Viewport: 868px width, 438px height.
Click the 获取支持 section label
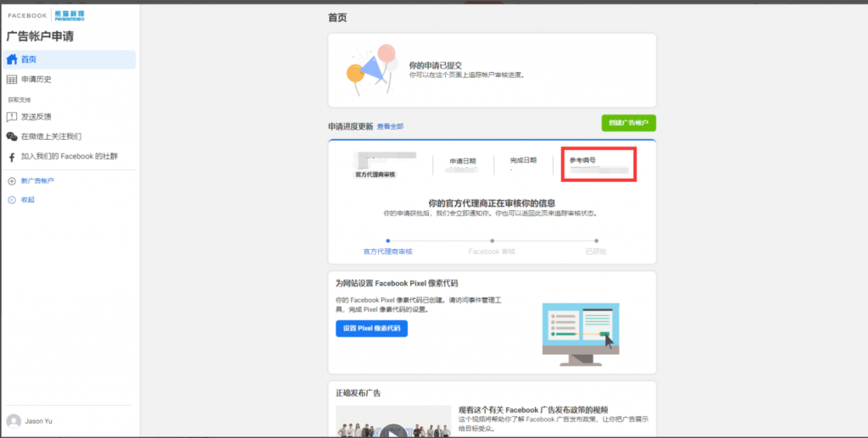(19, 100)
